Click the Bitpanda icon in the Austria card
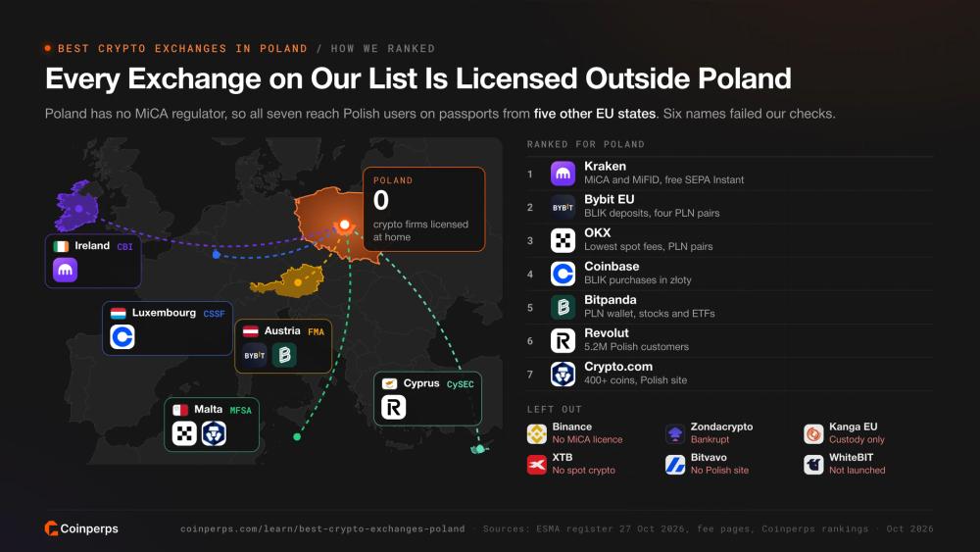Image resolution: width=980 pixels, height=552 pixels. pyautogui.click(x=284, y=355)
